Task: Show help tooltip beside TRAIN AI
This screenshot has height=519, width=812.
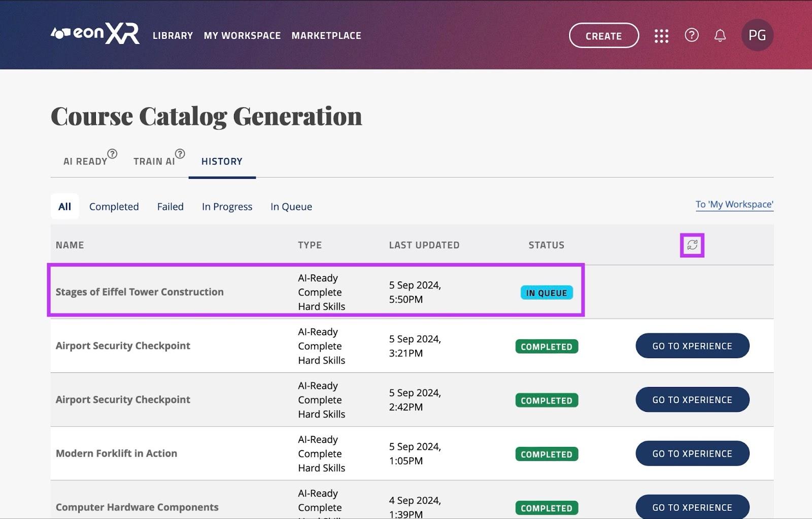Action: [180, 153]
